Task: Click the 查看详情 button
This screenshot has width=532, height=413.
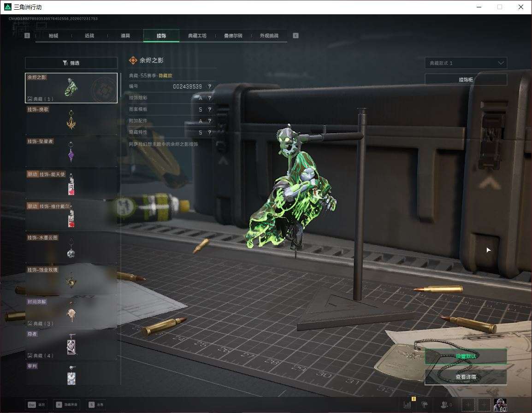Action: coord(466,377)
